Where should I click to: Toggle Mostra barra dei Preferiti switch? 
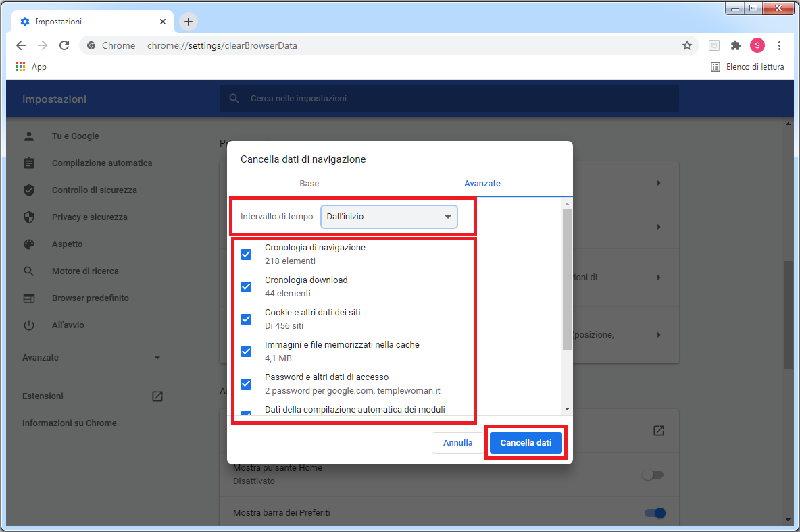[x=655, y=513]
